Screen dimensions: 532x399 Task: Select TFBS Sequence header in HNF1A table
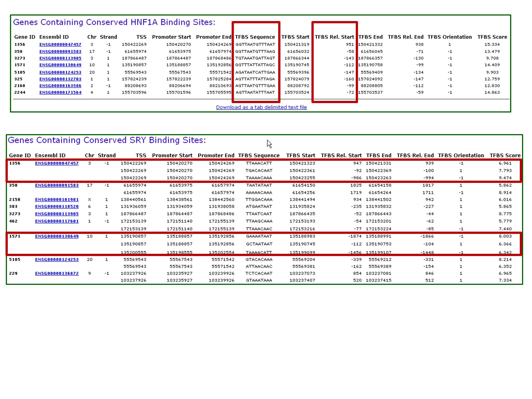255,37
